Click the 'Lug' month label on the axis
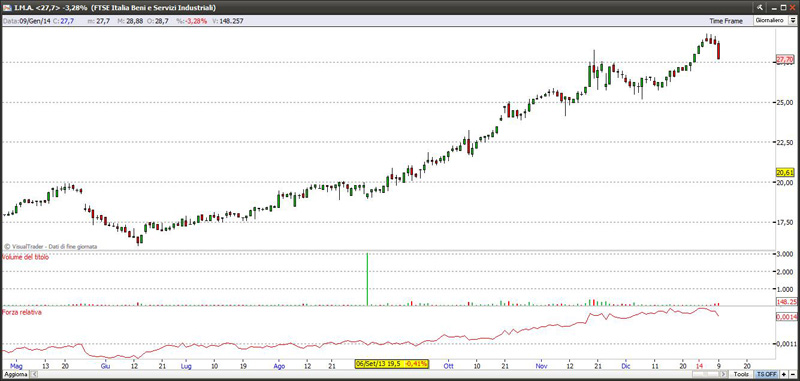This screenshot has height=381, width=800. [x=186, y=366]
